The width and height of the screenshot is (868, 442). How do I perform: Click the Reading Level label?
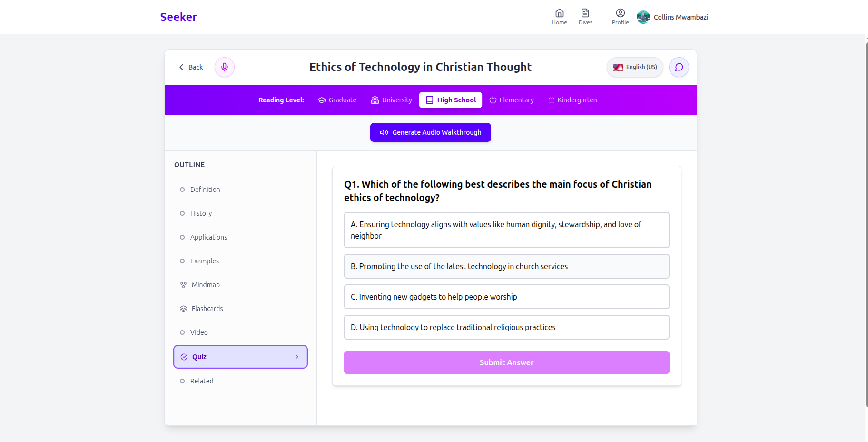pos(281,100)
